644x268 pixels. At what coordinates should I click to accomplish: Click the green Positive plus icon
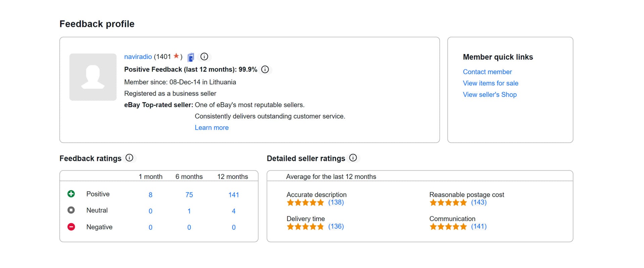coord(71,194)
